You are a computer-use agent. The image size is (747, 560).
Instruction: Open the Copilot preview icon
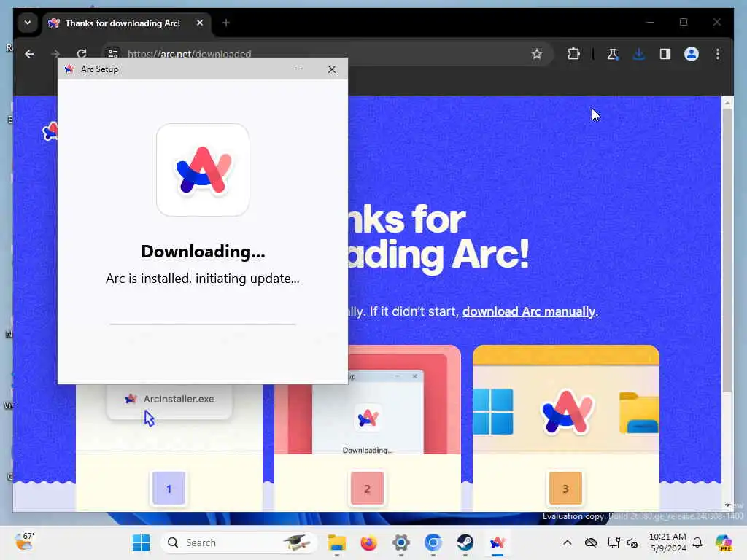point(724,542)
